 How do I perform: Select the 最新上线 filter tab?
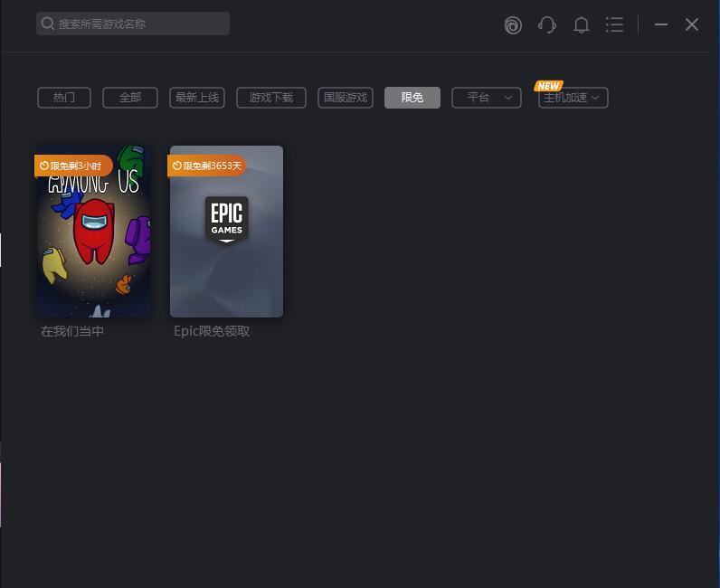(x=197, y=98)
